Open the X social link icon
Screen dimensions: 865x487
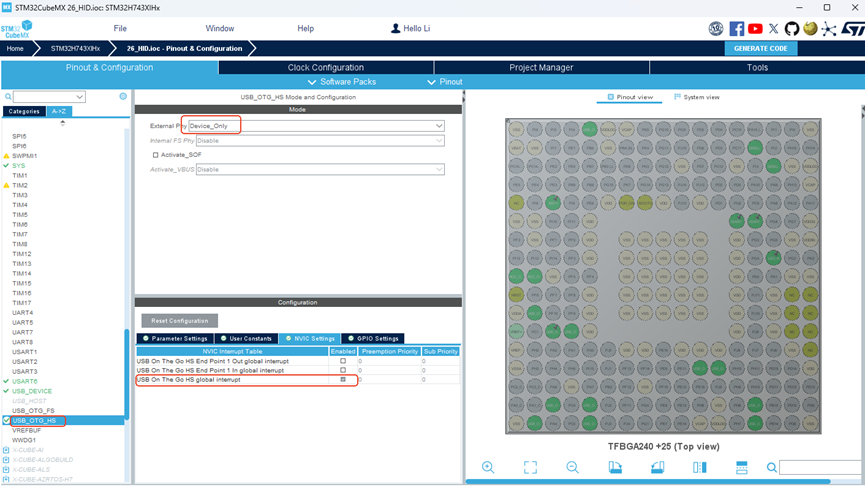click(773, 29)
